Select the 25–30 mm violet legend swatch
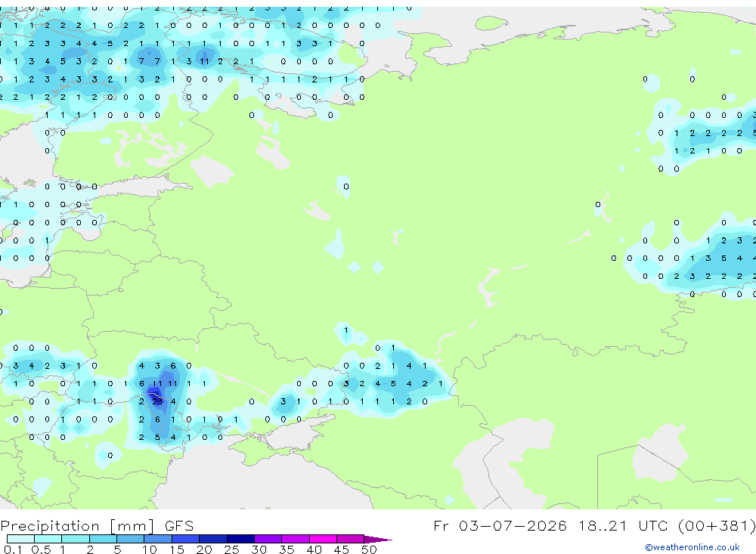756x554 pixels. coord(240,539)
